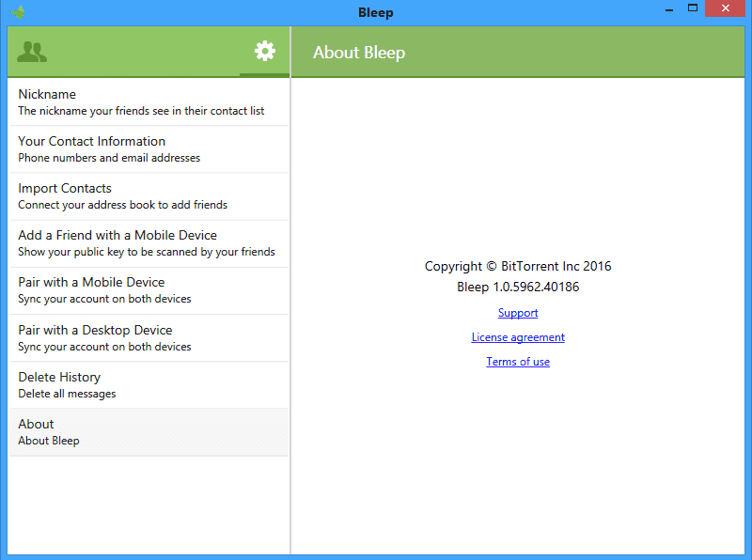Image resolution: width=752 pixels, height=560 pixels.
Task: Select Pair with a Desktop Device
Action: [149, 338]
